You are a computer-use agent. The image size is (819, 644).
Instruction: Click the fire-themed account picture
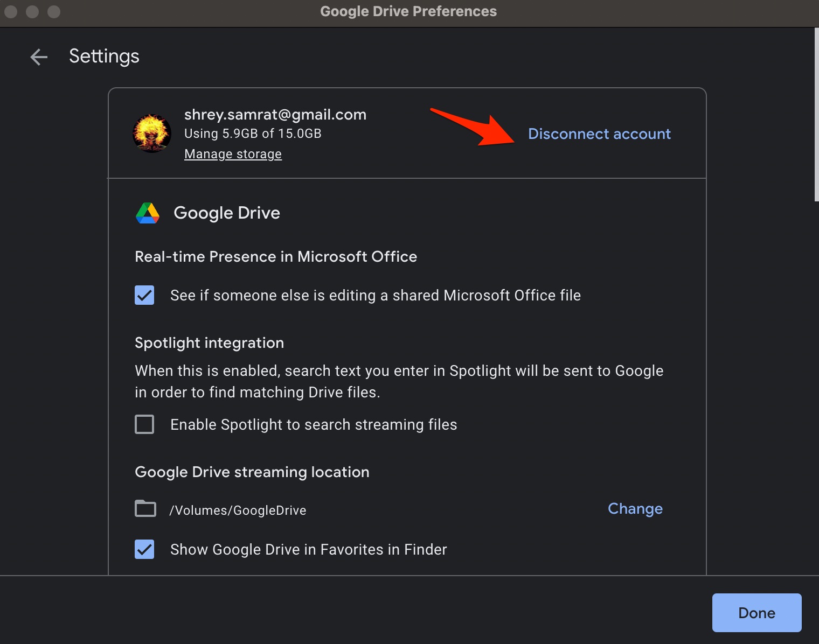pos(151,133)
